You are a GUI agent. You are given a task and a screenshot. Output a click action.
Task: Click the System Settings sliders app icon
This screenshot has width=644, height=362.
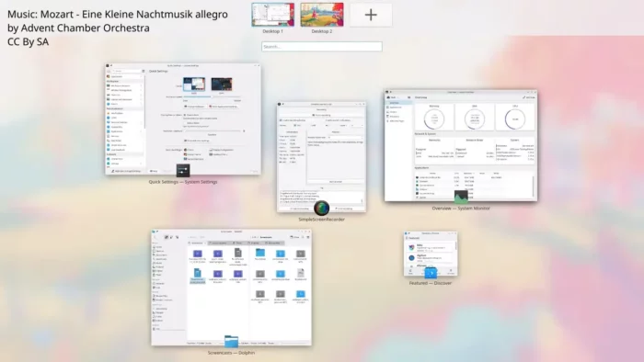[183, 170]
